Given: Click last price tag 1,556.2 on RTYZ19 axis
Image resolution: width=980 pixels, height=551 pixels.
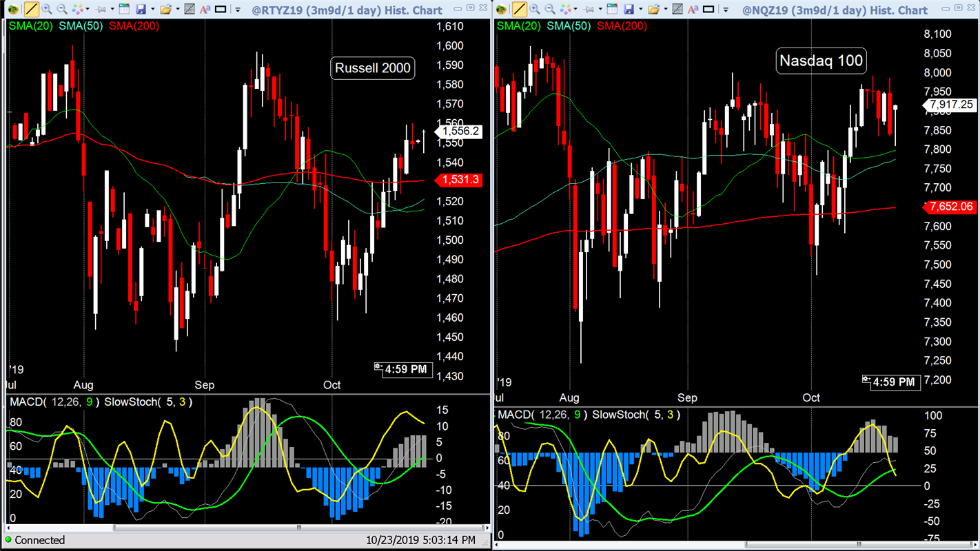Looking at the screenshot, I should [x=460, y=131].
